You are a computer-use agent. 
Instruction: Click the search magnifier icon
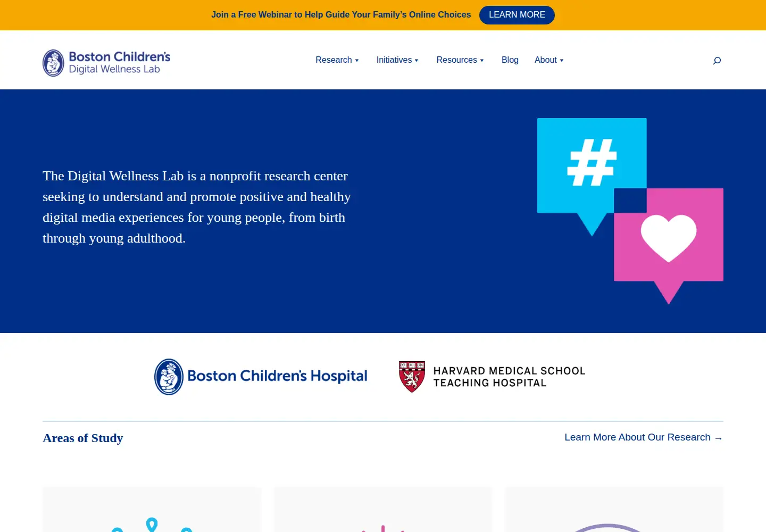(717, 61)
